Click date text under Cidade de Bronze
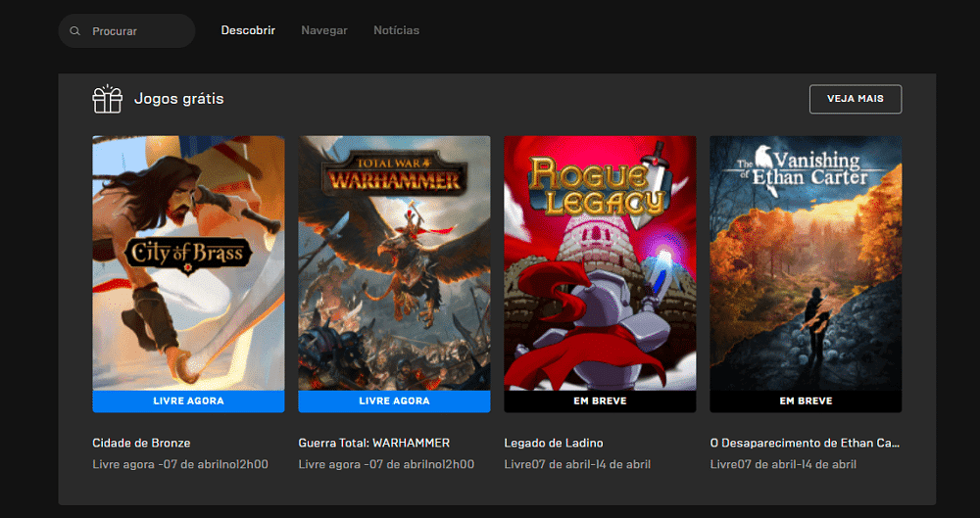Viewport: 980px width, 518px height. click(180, 464)
